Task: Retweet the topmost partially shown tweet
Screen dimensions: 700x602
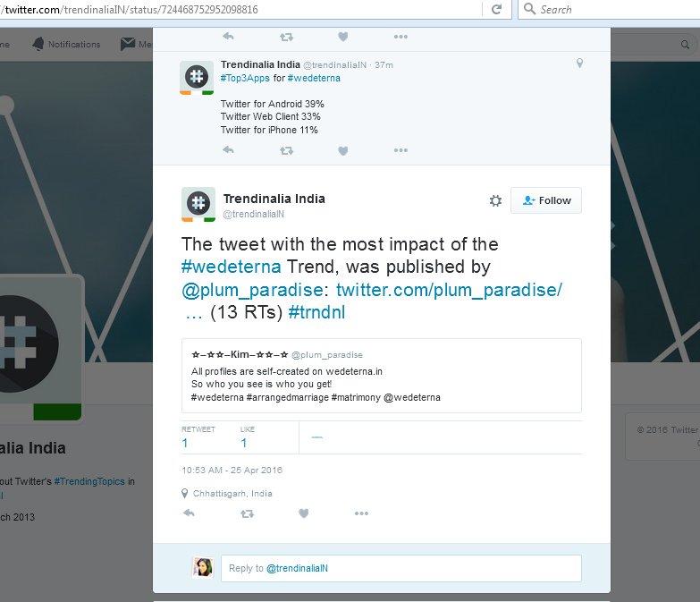Action: point(286,37)
